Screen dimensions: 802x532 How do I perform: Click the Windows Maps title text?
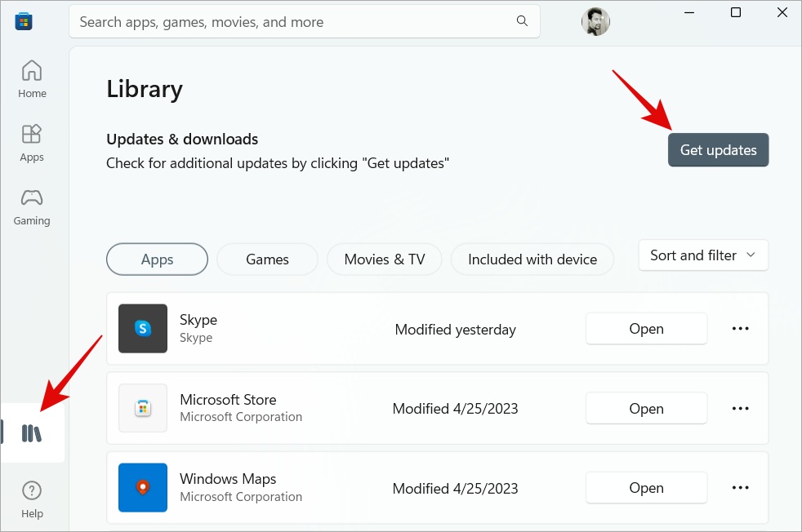pyautogui.click(x=228, y=479)
